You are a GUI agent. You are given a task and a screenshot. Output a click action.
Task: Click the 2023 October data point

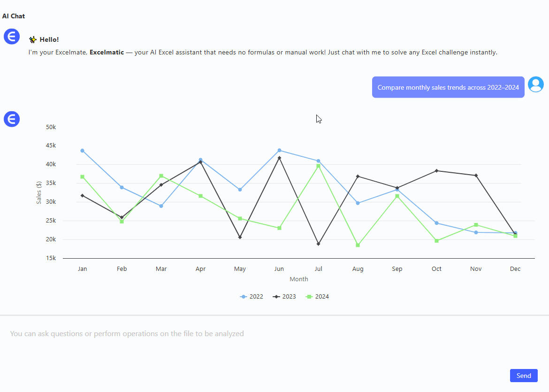pyautogui.click(x=436, y=171)
